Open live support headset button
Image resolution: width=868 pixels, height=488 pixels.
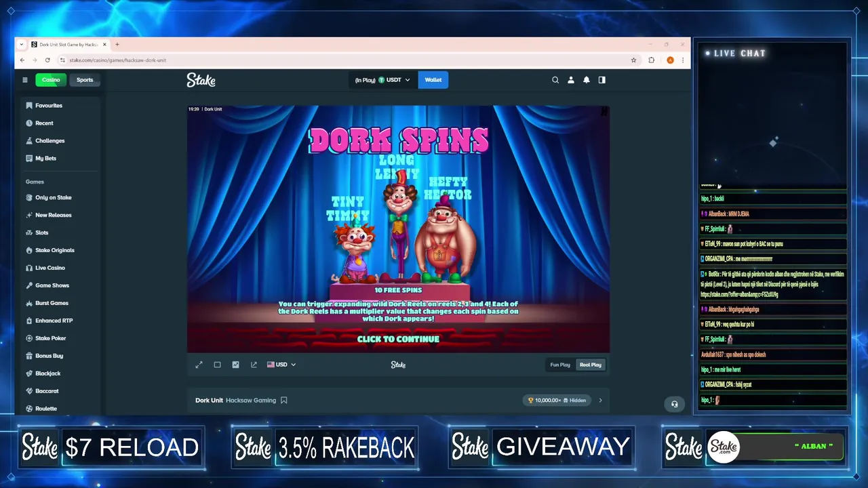pos(674,404)
